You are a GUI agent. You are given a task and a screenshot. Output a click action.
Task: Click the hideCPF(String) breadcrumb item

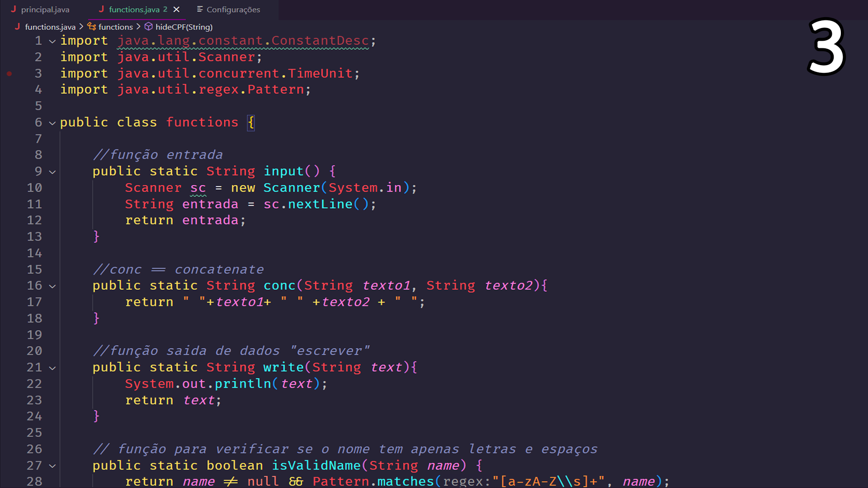(x=184, y=27)
